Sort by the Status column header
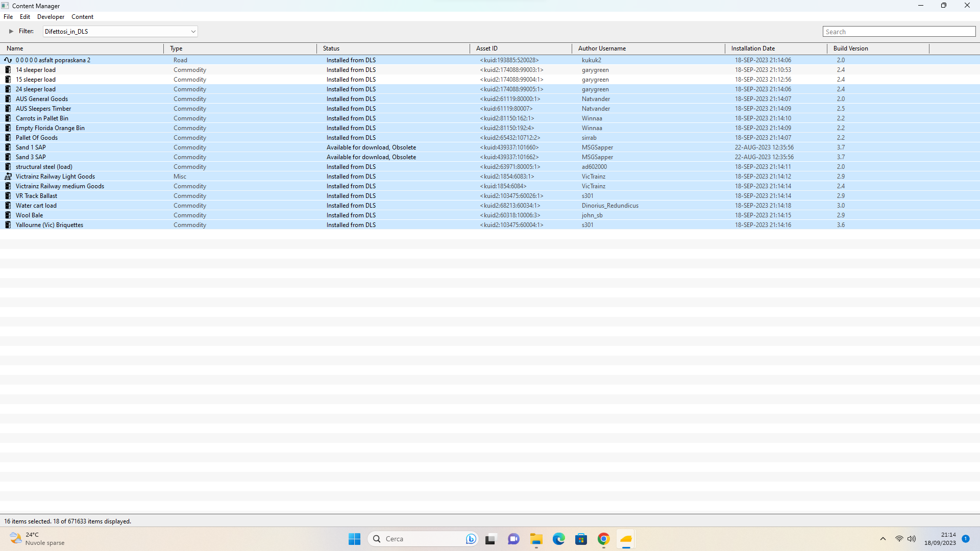The width and height of the screenshot is (980, 551). (x=393, y=48)
